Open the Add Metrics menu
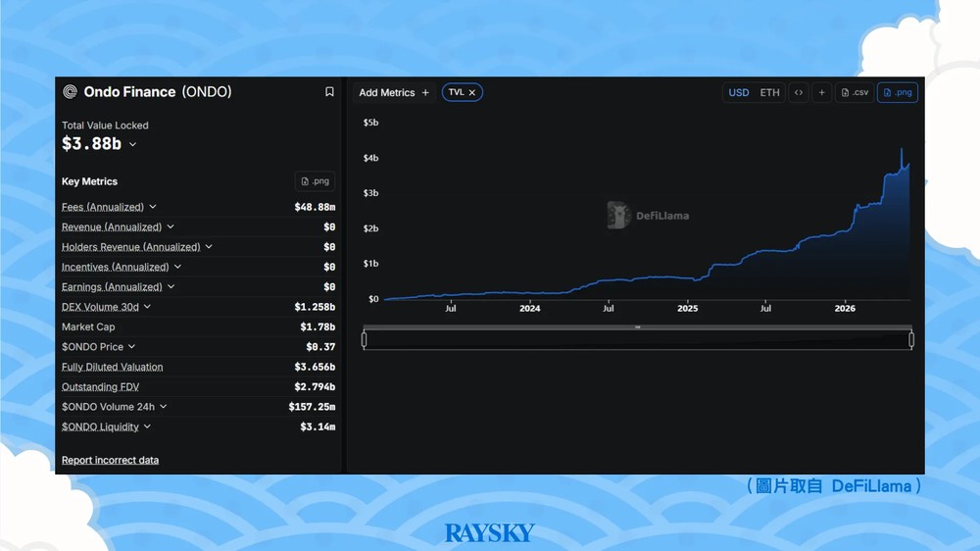 [394, 92]
